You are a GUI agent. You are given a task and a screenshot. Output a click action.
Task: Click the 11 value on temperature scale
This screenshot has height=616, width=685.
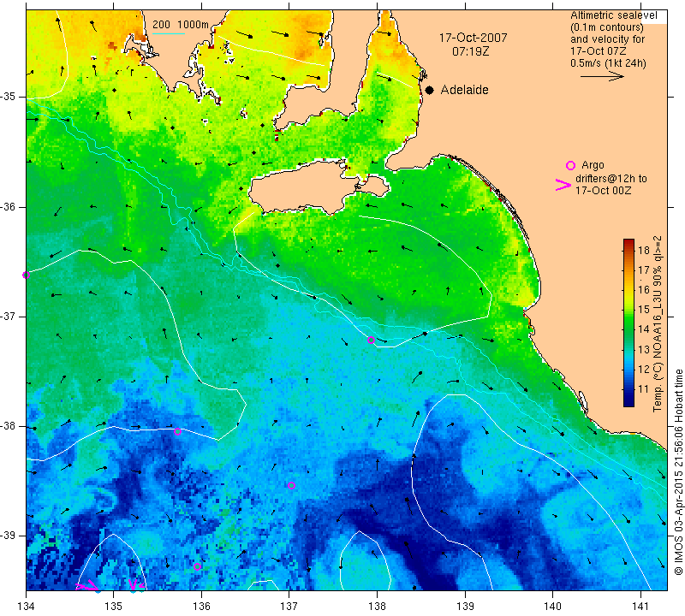click(644, 389)
